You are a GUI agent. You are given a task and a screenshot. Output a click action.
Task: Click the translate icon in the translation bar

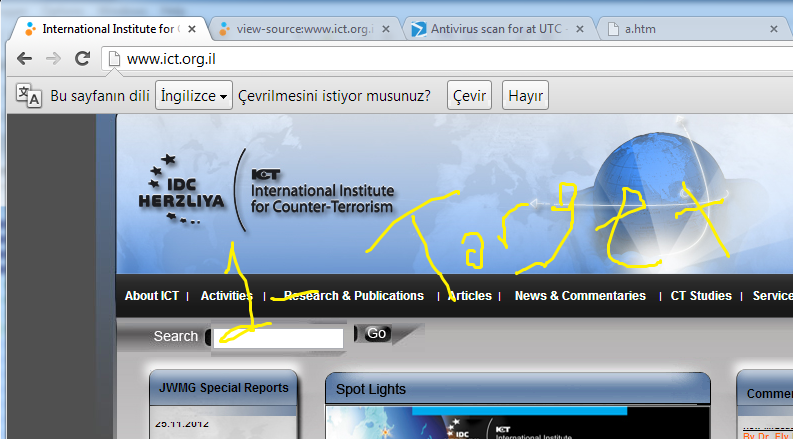pyautogui.click(x=28, y=96)
